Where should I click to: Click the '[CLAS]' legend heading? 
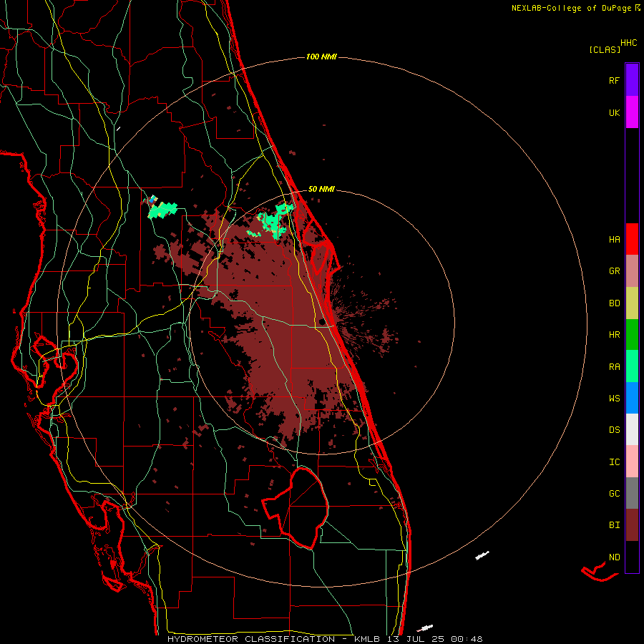pos(605,49)
